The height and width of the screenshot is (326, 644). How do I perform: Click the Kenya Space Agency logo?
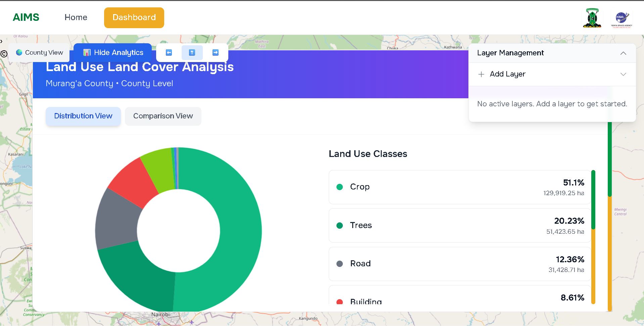click(622, 19)
